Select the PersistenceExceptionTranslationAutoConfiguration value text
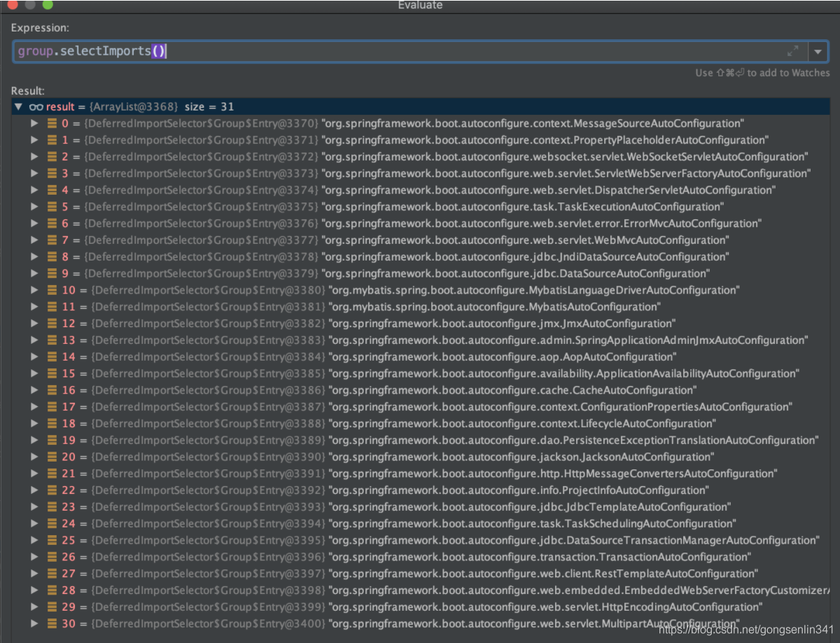The image size is (840, 643). point(573,441)
